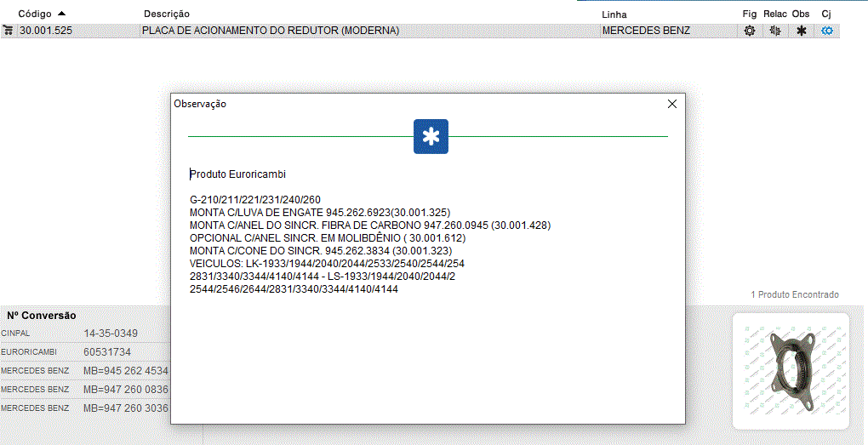Click the shopping cart icon beside code 30.001.525
868x445 pixels.
[x=8, y=31]
